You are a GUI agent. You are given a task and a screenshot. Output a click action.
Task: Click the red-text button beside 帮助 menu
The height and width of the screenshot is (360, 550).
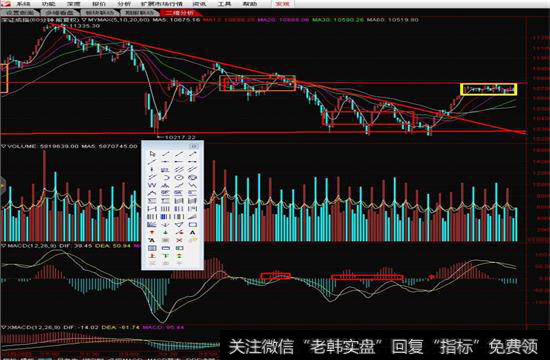283,4
